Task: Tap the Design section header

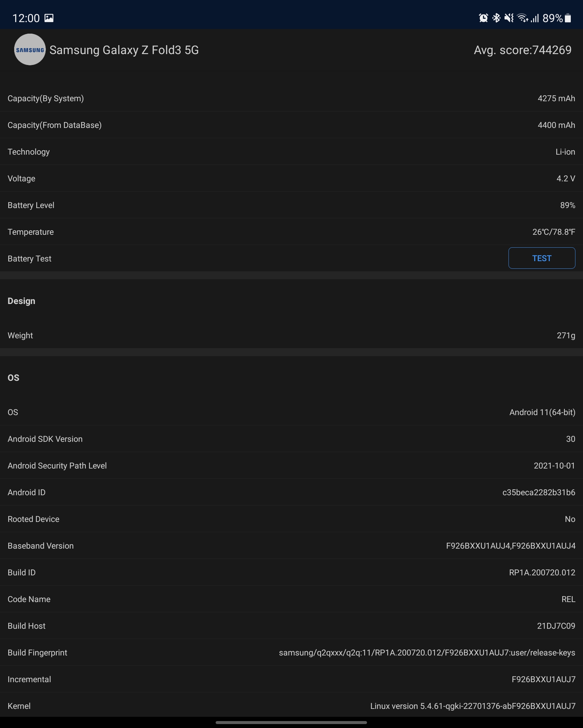Action: (x=21, y=301)
